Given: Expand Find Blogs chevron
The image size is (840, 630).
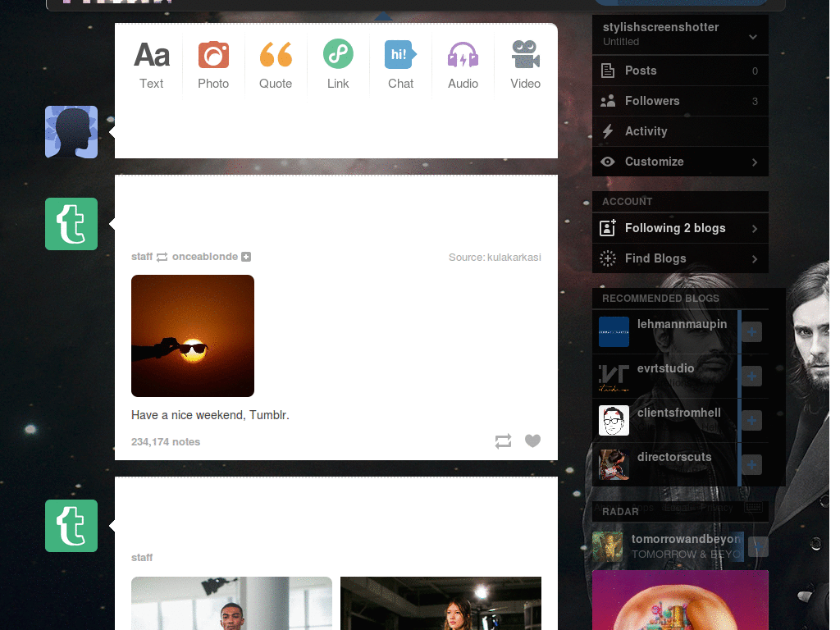Looking at the screenshot, I should click(x=755, y=259).
